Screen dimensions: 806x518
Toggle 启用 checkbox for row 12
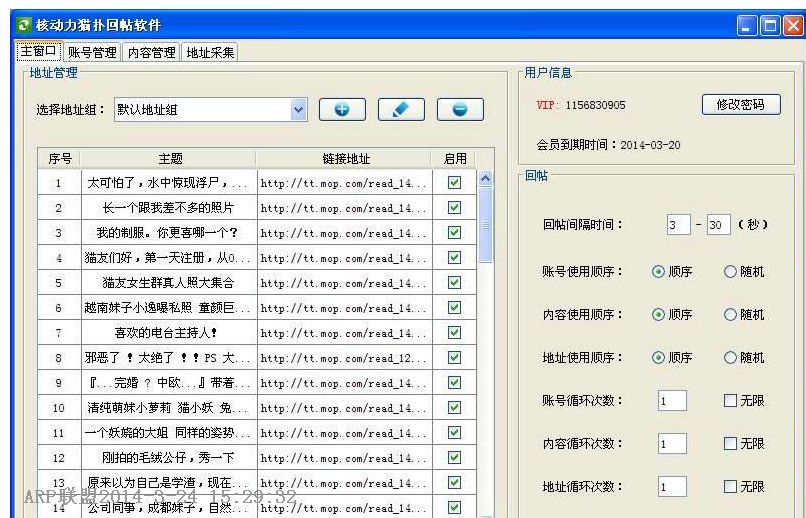pos(454,457)
